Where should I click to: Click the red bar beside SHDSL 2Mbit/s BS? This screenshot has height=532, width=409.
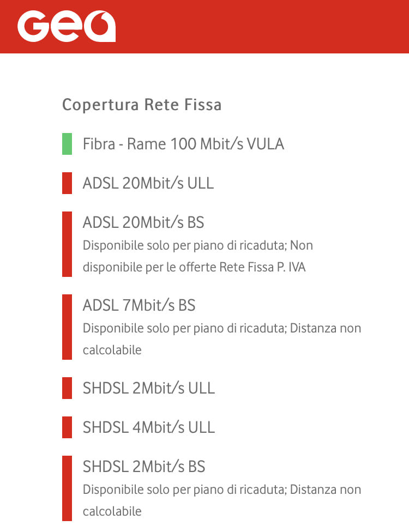tap(67, 488)
